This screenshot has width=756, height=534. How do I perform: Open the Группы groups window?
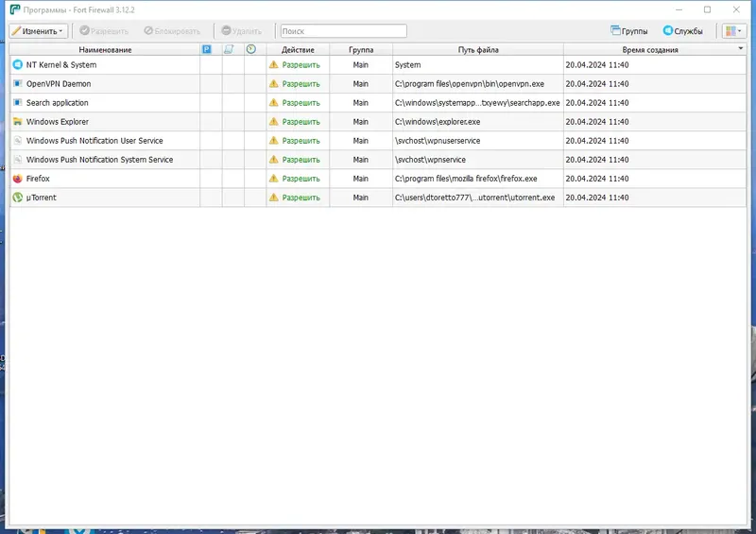[629, 31]
